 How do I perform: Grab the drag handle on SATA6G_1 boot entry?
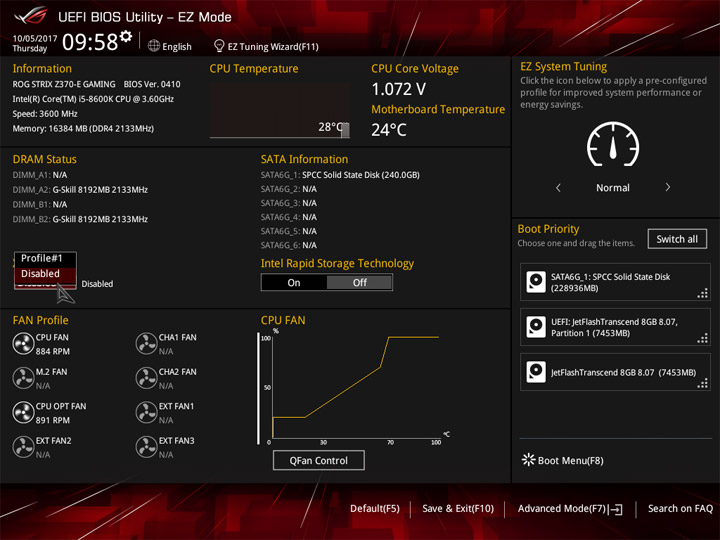pyautogui.click(x=703, y=293)
